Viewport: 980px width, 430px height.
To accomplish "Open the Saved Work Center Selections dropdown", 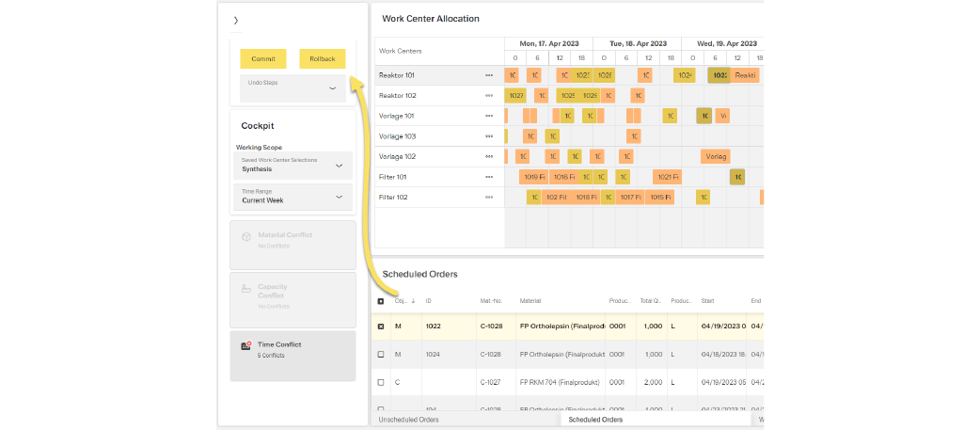I will pos(339,166).
